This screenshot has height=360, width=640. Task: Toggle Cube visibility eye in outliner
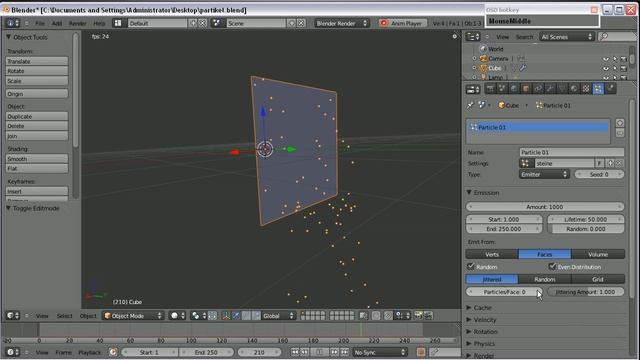point(605,68)
